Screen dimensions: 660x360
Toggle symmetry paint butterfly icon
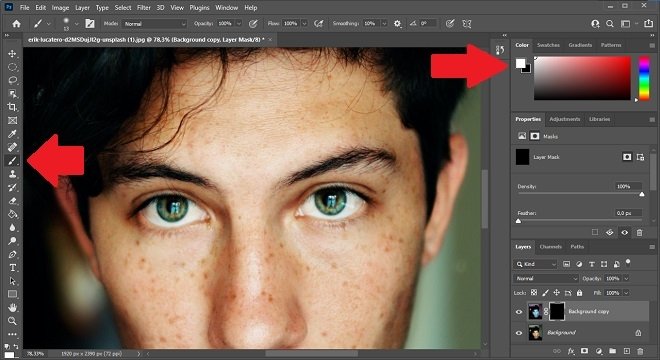pyautogui.click(x=467, y=24)
